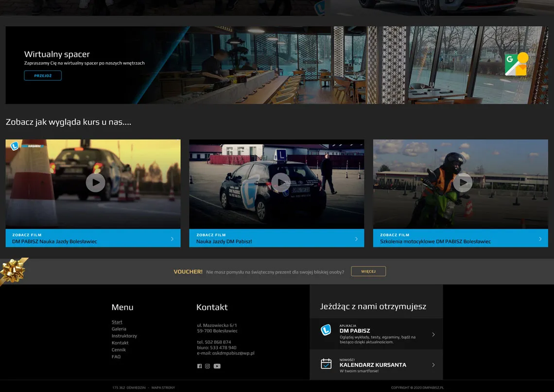
Task: Open the YouTube icon in footer
Action: point(217,366)
